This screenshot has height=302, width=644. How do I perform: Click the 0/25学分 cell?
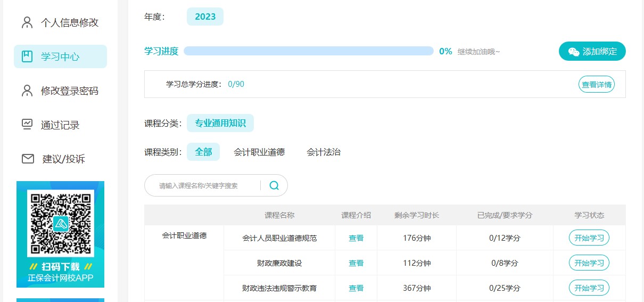pos(505,288)
